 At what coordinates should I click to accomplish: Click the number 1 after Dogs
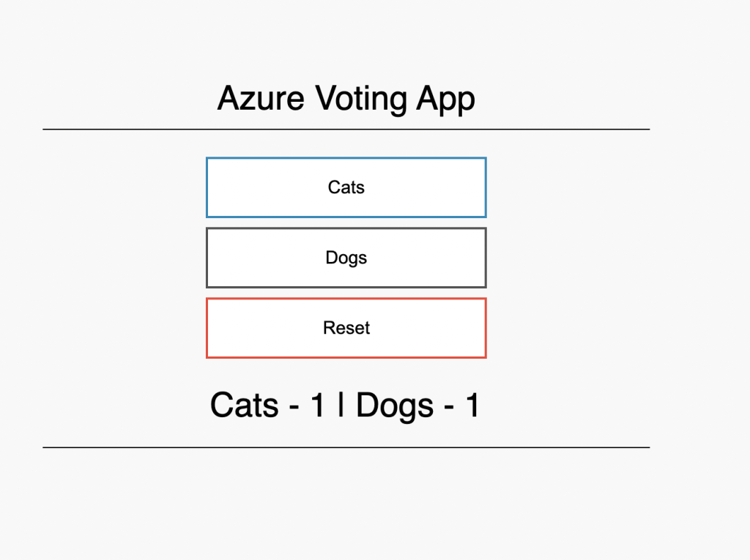click(472, 405)
